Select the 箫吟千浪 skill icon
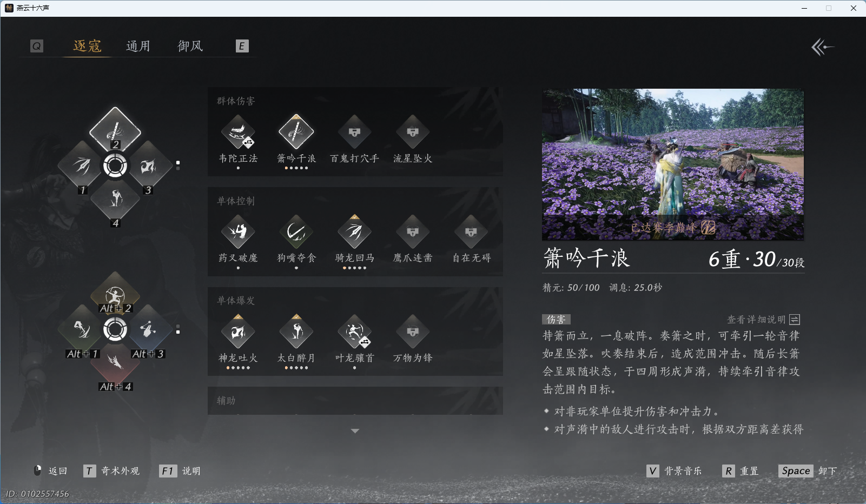866x504 pixels. coord(296,131)
